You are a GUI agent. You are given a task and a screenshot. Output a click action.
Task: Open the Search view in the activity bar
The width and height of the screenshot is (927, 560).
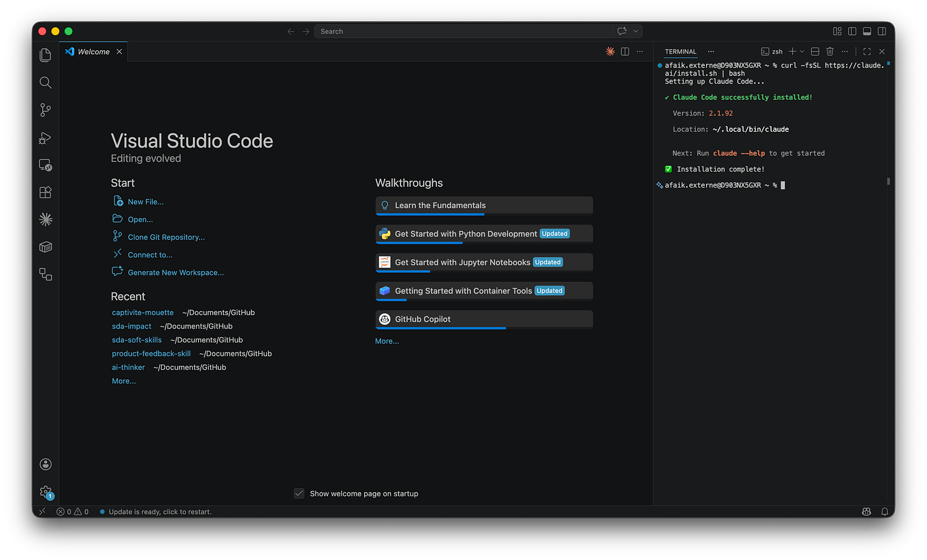click(x=45, y=82)
